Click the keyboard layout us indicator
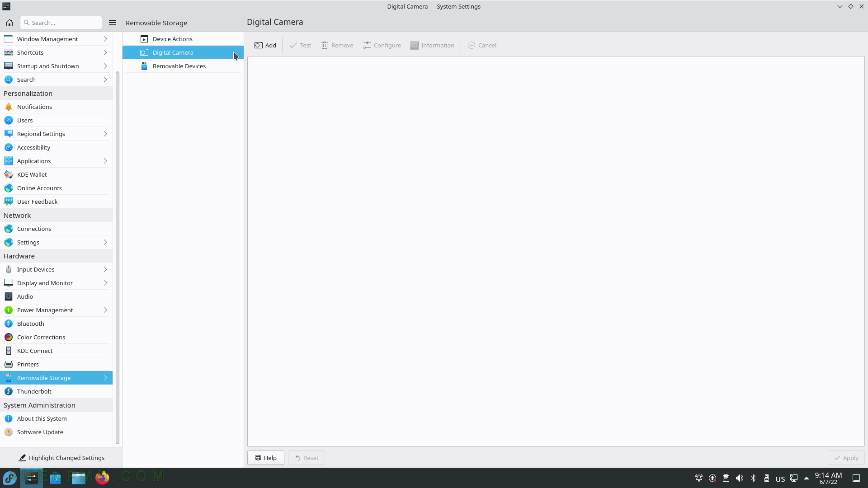Screen dimensions: 868x488 [x=780, y=479]
